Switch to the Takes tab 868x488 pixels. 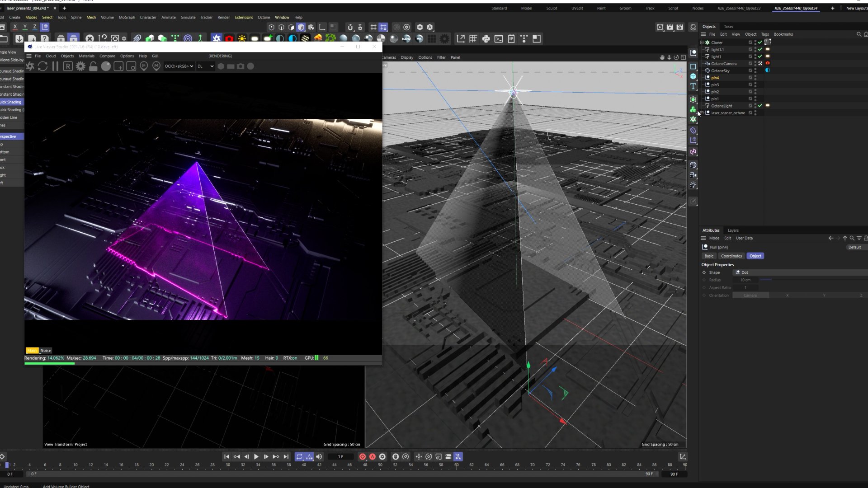click(728, 27)
